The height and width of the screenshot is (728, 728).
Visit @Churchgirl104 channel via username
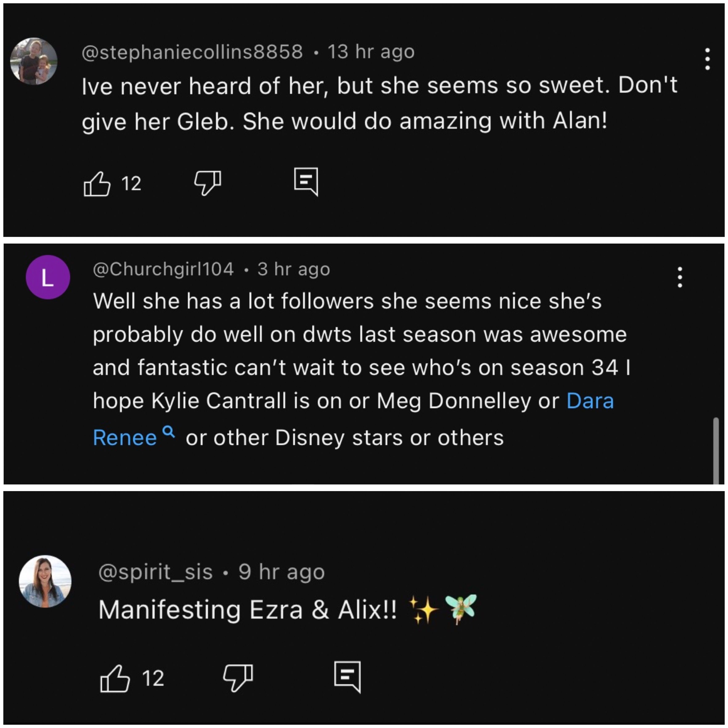coord(163,269)
